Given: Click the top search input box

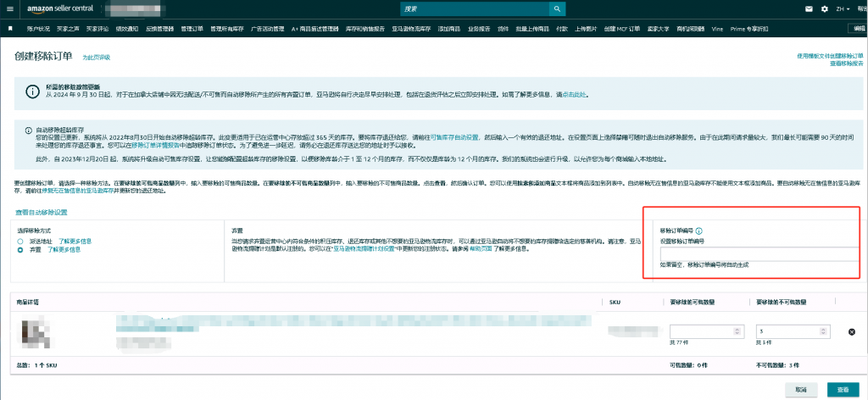Looking at the screenshot, I should pos(475,8).
